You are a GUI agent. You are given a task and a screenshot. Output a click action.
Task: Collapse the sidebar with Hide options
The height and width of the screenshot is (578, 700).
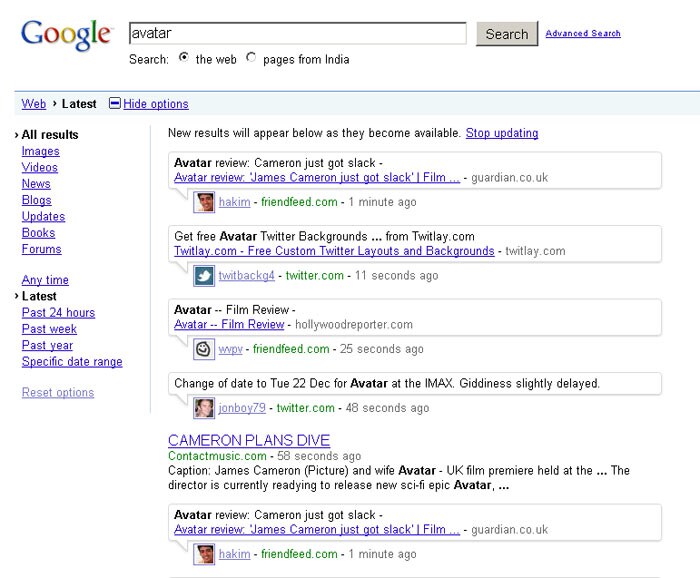[156, 104]
